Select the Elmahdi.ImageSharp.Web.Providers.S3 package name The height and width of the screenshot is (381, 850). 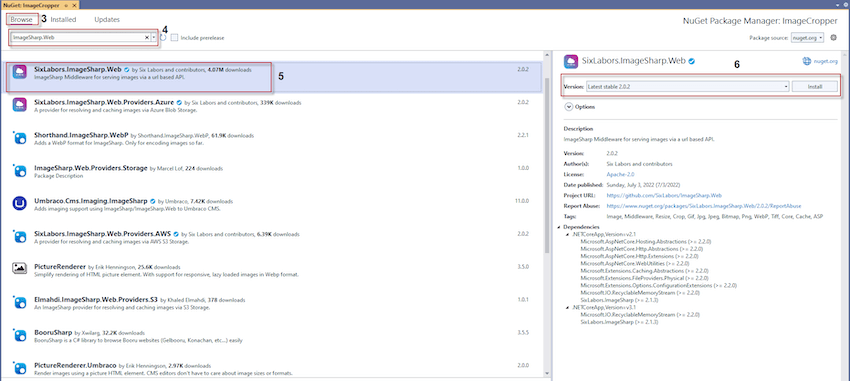96,299
